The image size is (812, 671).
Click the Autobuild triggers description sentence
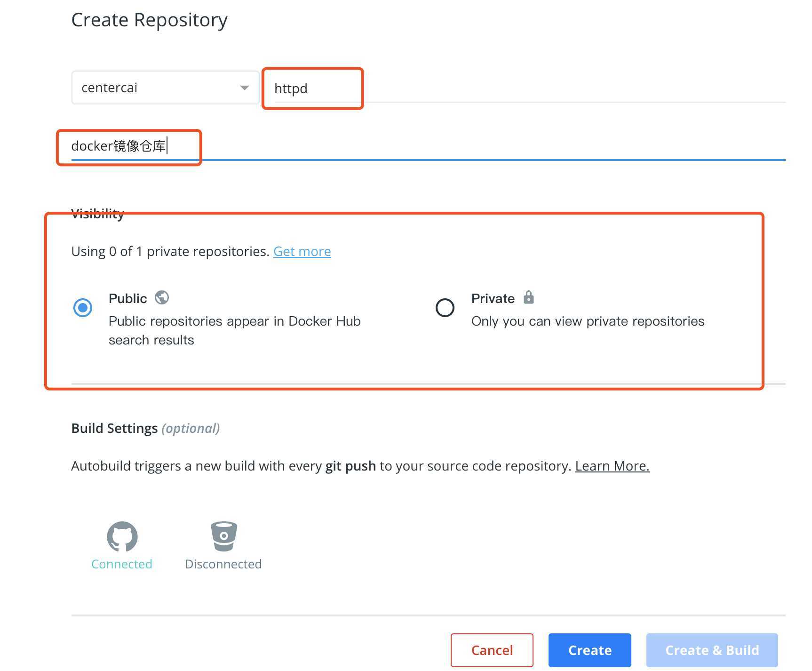coord(321,466)
